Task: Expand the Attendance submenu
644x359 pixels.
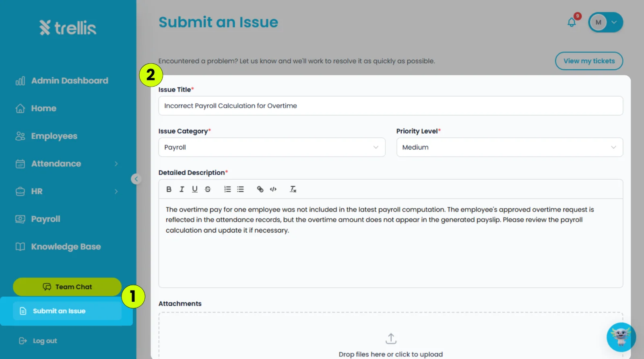Action: click(116, 164)
